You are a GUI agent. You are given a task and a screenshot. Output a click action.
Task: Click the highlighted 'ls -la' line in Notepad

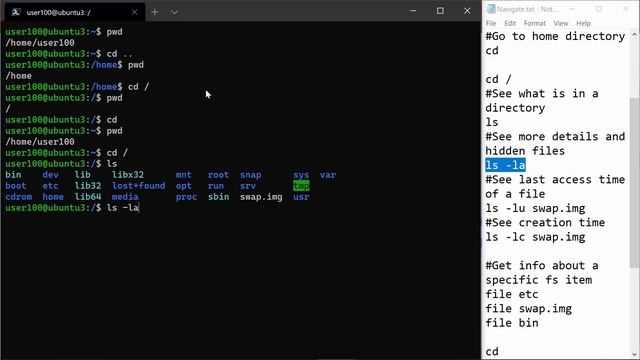(505, 165)
